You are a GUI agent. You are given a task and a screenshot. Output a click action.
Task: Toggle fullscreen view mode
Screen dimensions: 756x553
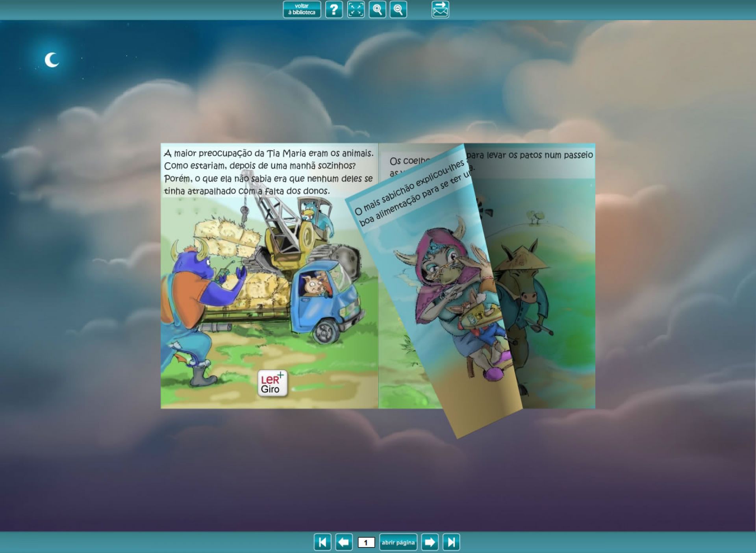point(356,9)
